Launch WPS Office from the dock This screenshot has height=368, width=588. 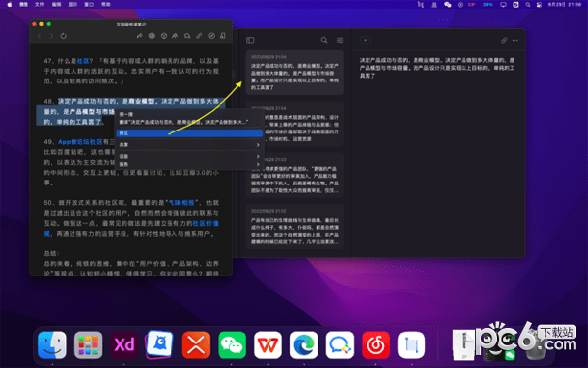tap(268, 345)
